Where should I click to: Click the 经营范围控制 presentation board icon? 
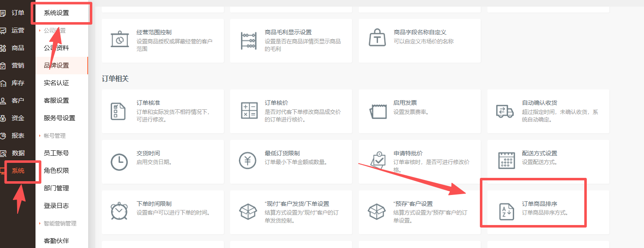(x=120, y=39)
